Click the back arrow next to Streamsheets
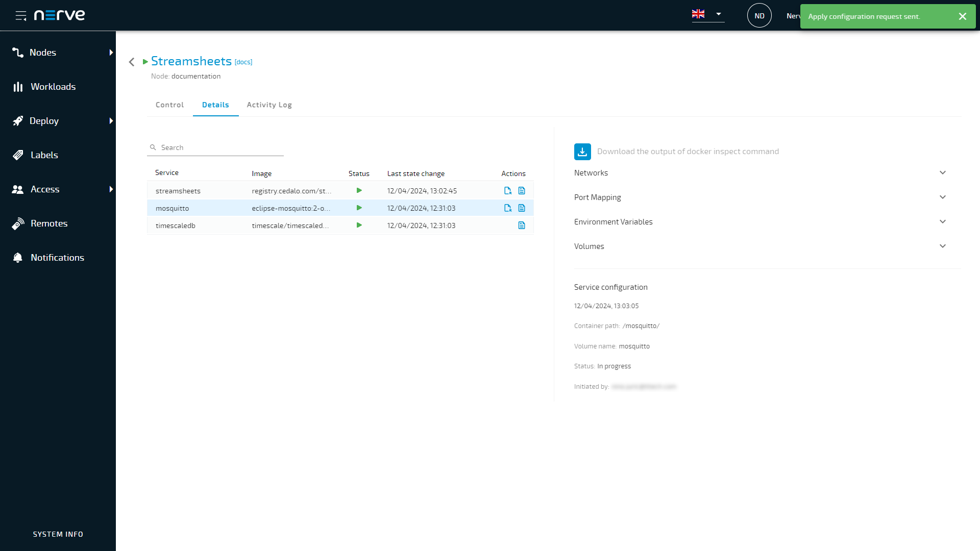The height and width of the screenshot is (551, 980). [132, 62]
